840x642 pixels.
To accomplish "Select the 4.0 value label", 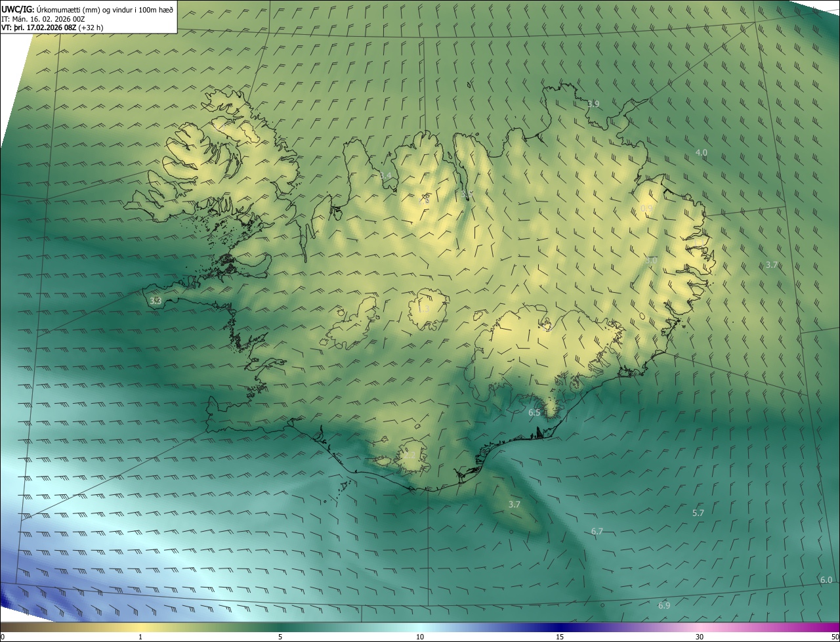I will [x=701, y=152].
